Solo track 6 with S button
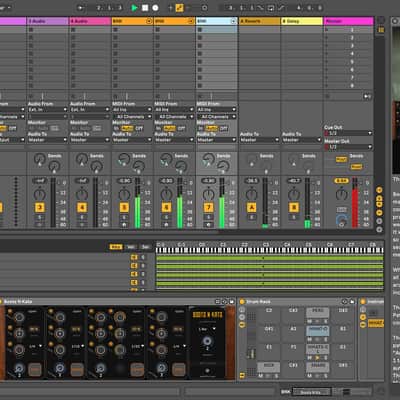The height and width of the screenshot is (400, 400). (166, 217)
